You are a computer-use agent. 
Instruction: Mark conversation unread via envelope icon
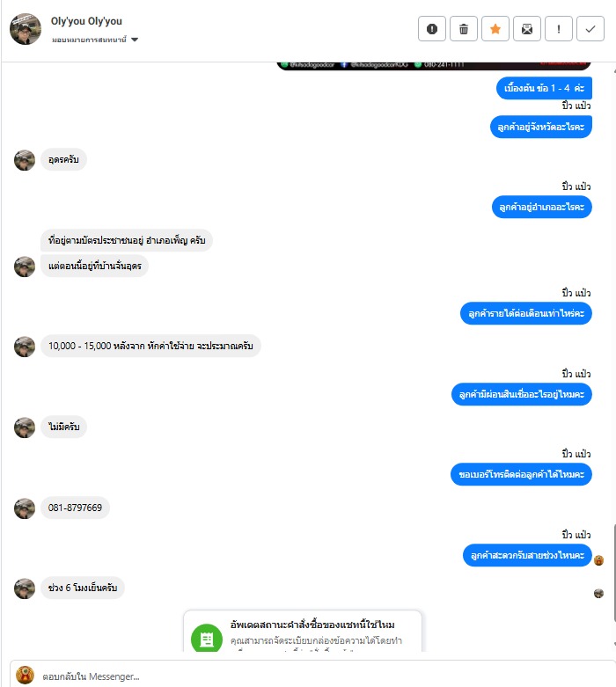(526, 29)
